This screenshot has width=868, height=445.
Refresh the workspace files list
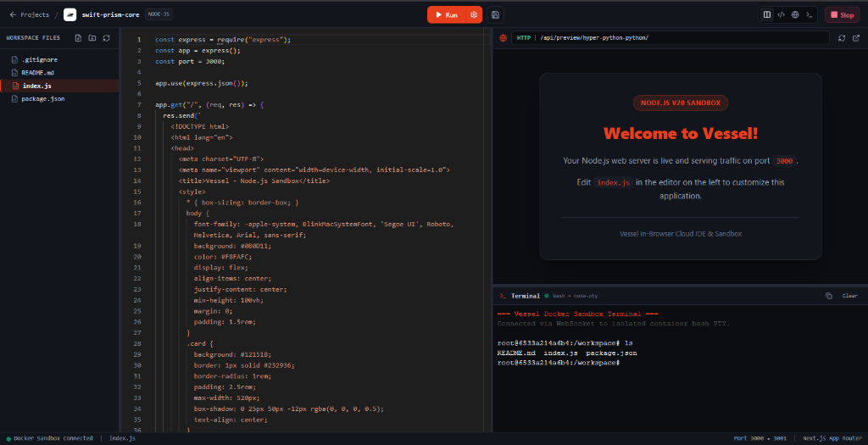(x=106, y=38)
